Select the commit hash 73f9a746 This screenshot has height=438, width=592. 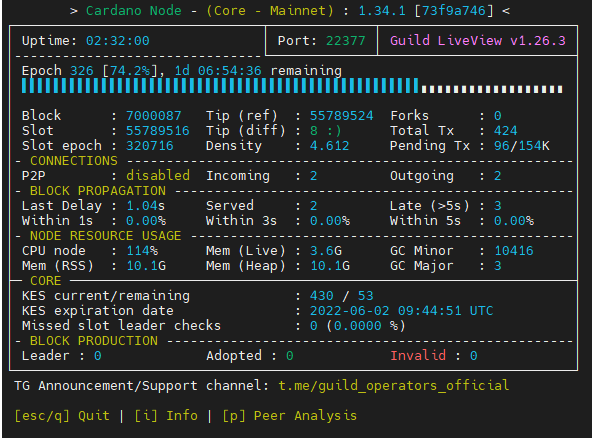(454, 11)
